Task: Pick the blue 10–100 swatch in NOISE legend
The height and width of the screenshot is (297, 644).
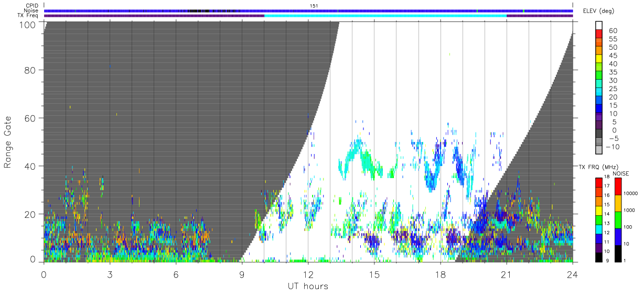Action: pos(618,236)
